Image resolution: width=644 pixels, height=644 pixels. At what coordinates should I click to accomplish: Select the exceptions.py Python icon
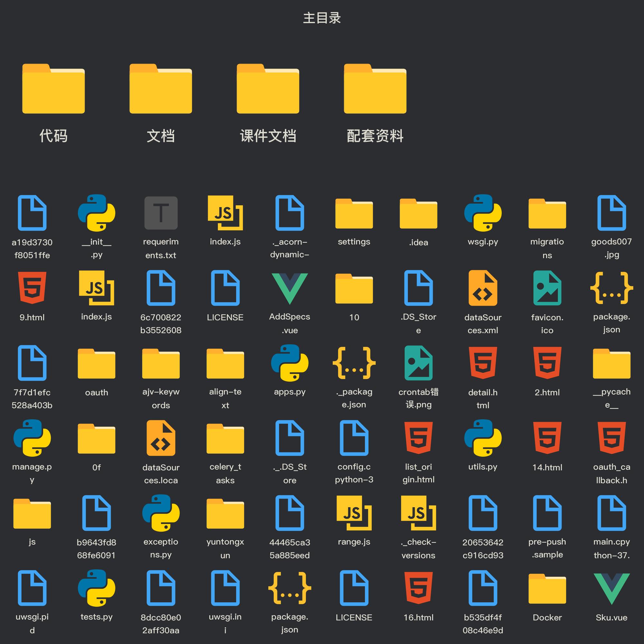coord(161,513)
